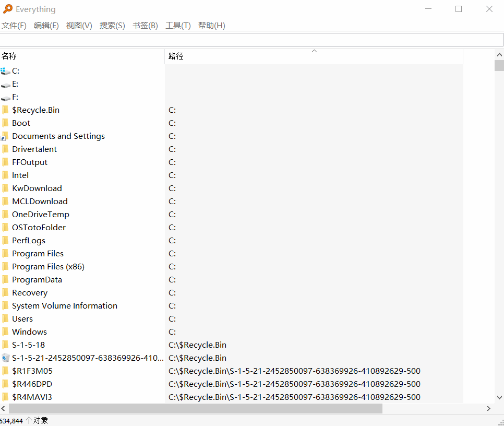Select the $R446DPD file name
This screenshot has width=504, height=426.
coord(32,384)
